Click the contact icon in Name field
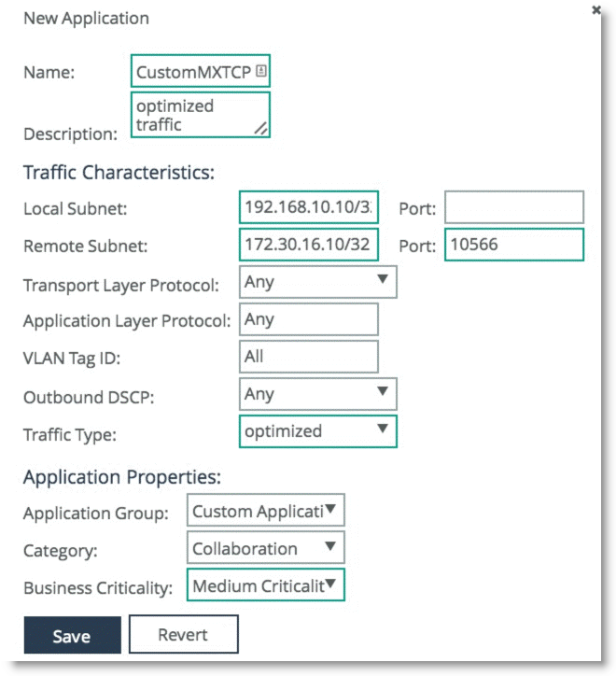Image resolution: width=616 pixels, height=676 pixels. point(260,71)
